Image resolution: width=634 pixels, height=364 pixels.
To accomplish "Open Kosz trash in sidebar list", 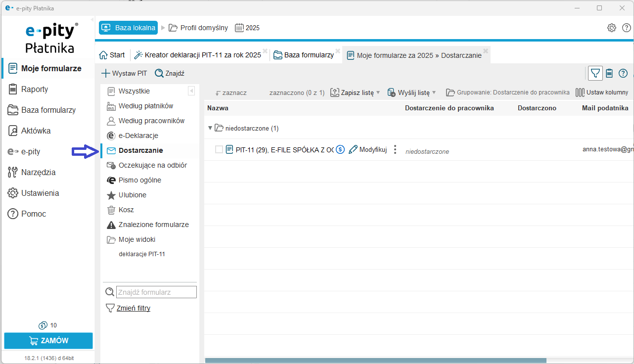I will pyautogui.click(x=126, y=210).
